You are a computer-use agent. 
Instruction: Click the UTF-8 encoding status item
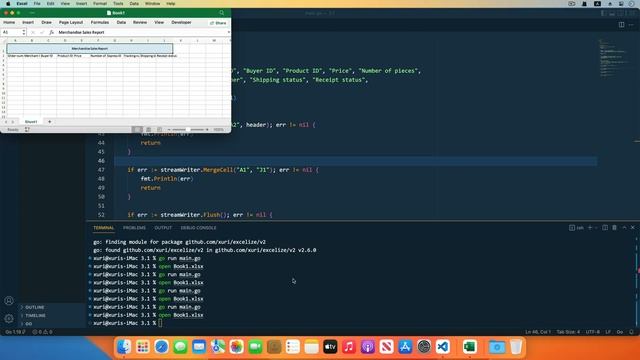tap(593, 332)
